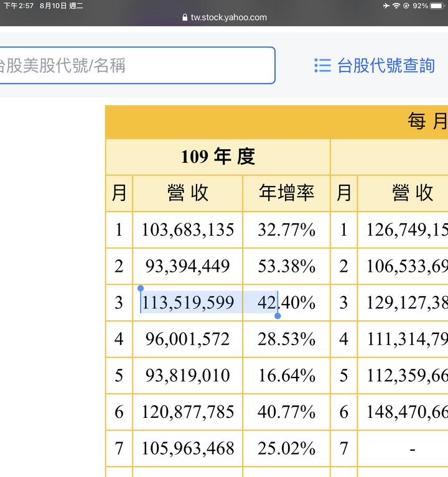Screen dimensions: 448x477
Task: Tap the lock icon beside tw.stock.yahoo.com
Action: (x=185, y=17)
